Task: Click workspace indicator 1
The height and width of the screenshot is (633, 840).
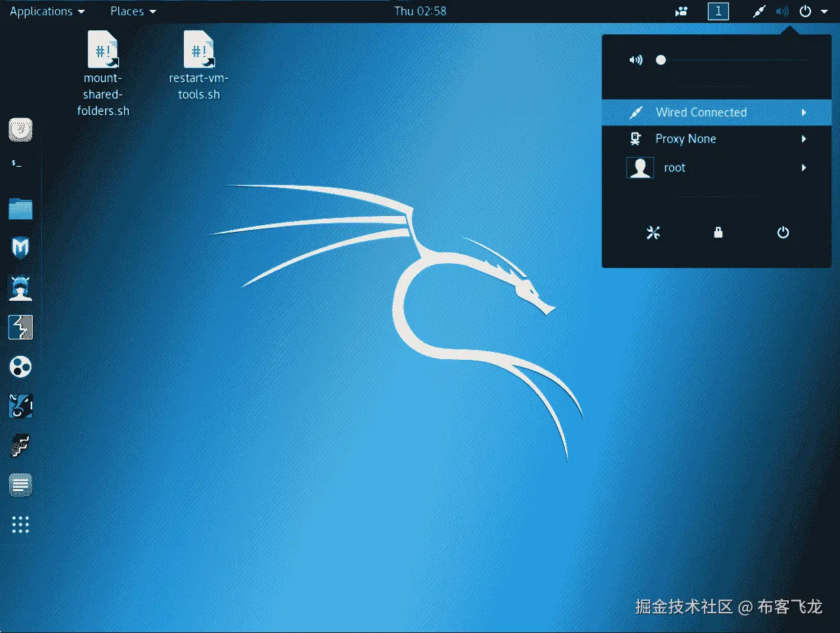Action: point(718,11)
